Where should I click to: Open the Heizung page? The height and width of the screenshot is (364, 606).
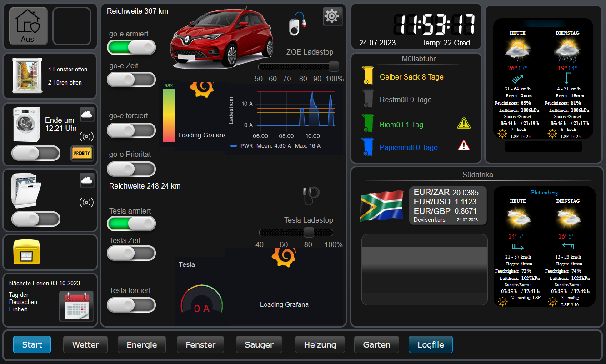click(x=320, y=344)
